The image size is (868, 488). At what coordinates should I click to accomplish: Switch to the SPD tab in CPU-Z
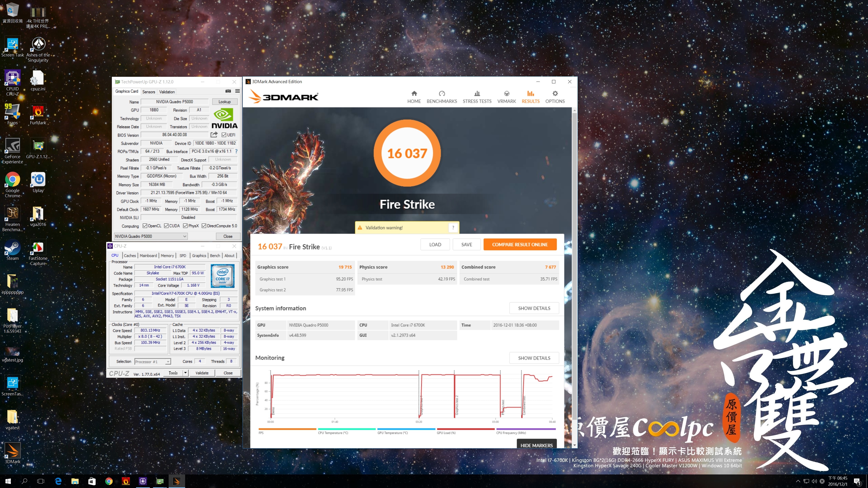click(x=183, y=256)
